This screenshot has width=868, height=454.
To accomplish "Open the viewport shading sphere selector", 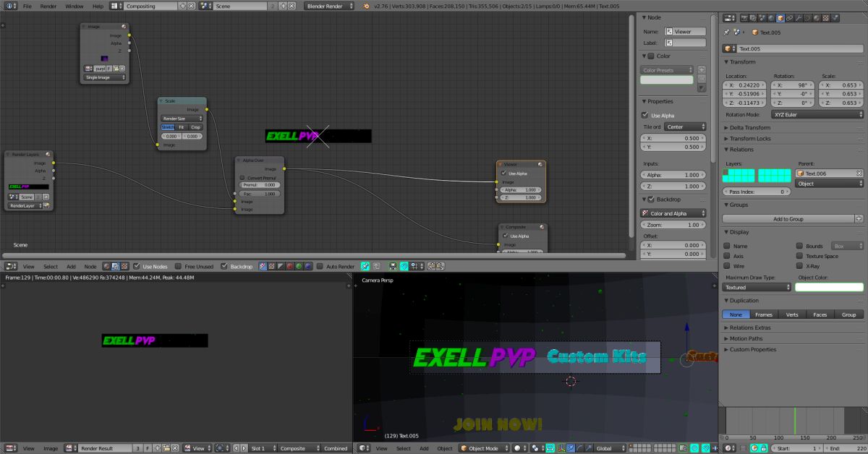I will click(x=520, y=448).
